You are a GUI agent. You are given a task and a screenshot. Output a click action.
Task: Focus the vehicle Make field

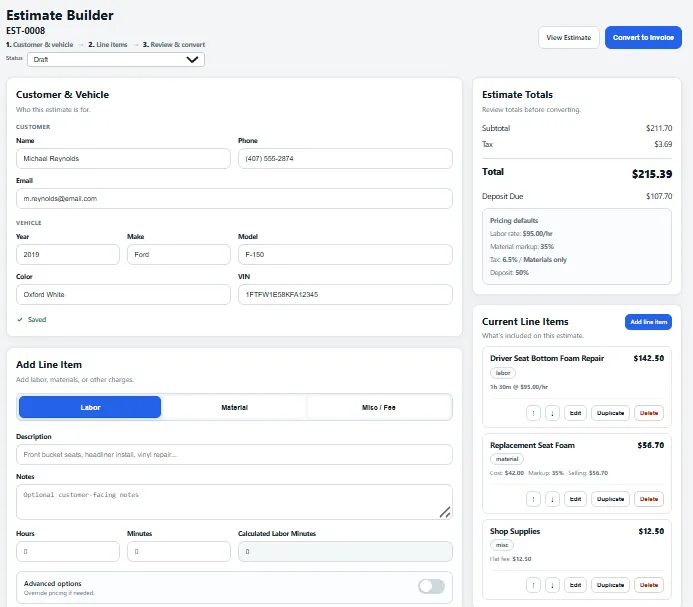coord(179,255)
